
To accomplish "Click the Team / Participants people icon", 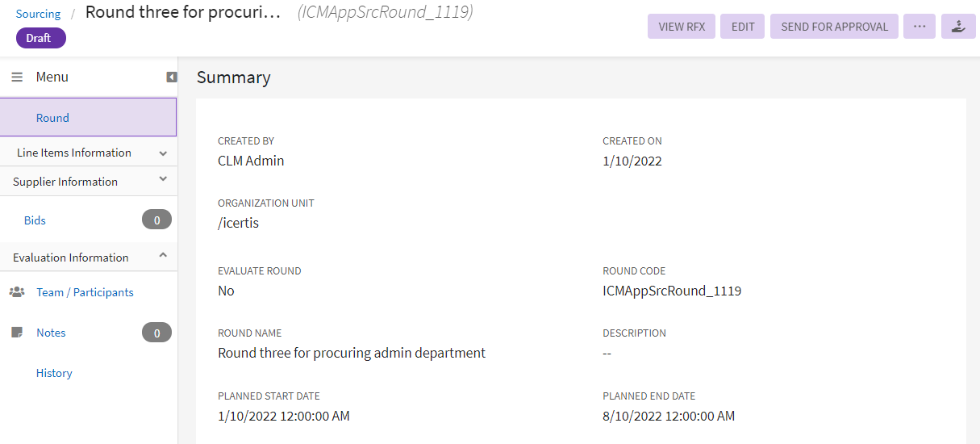I will coord(17,292).
